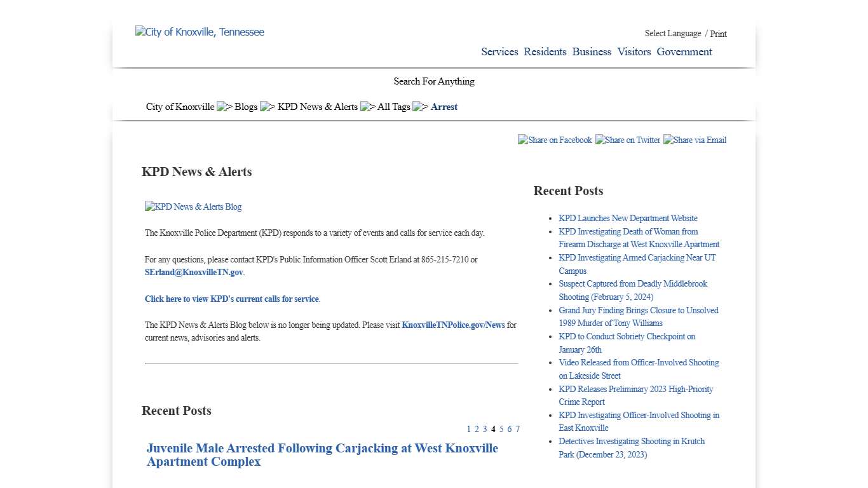The image size is (868, 488).
Task: Open the Select Language dropdown
Action: (x=672, y=34)
